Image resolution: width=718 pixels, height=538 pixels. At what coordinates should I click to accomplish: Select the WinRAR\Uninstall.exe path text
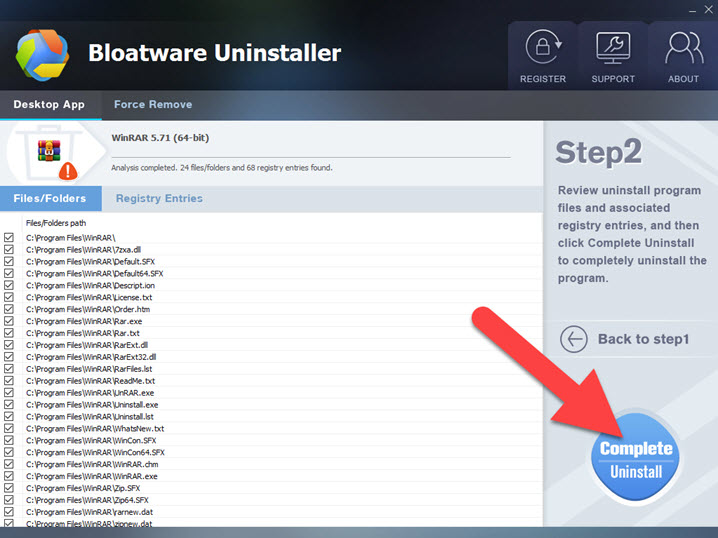click(x=92, y=405)
